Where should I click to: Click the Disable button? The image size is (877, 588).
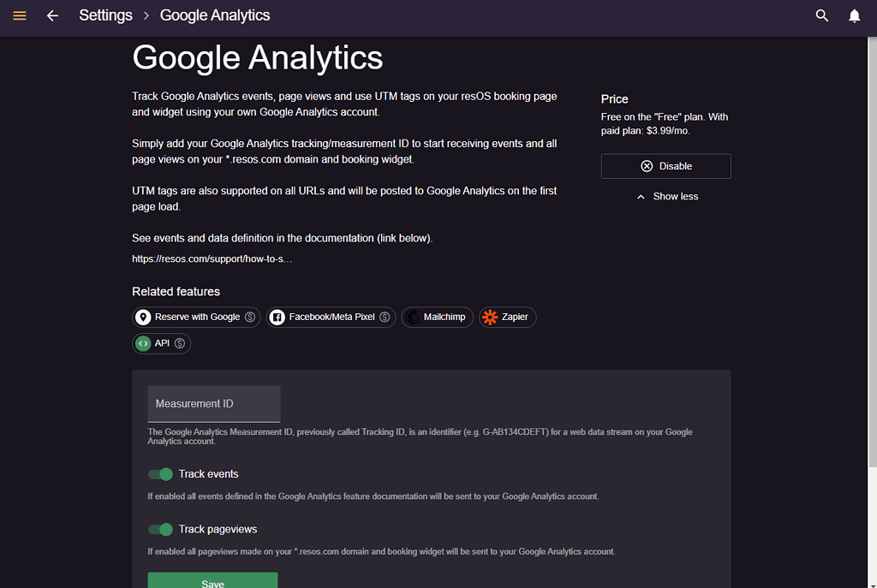[665, 166]
